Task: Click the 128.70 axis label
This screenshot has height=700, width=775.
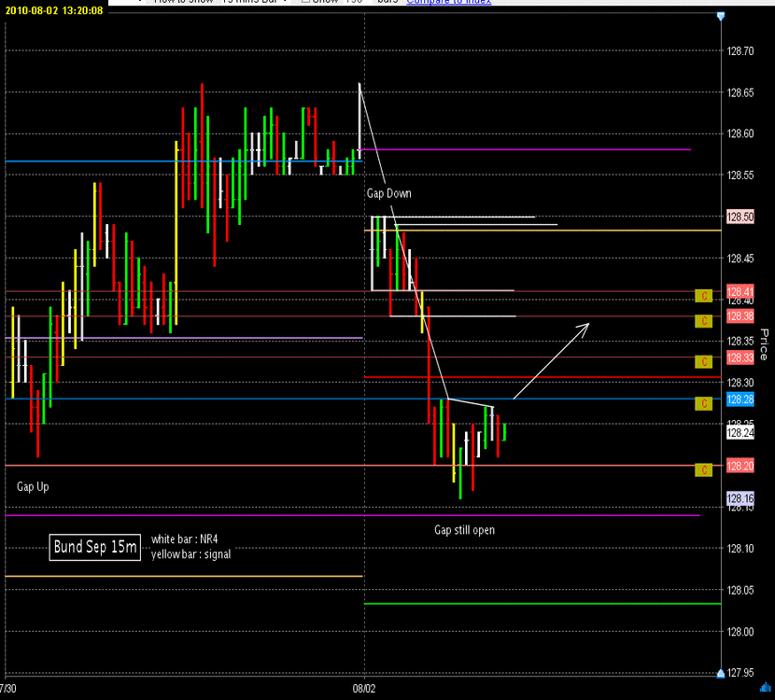Action: 740,51
